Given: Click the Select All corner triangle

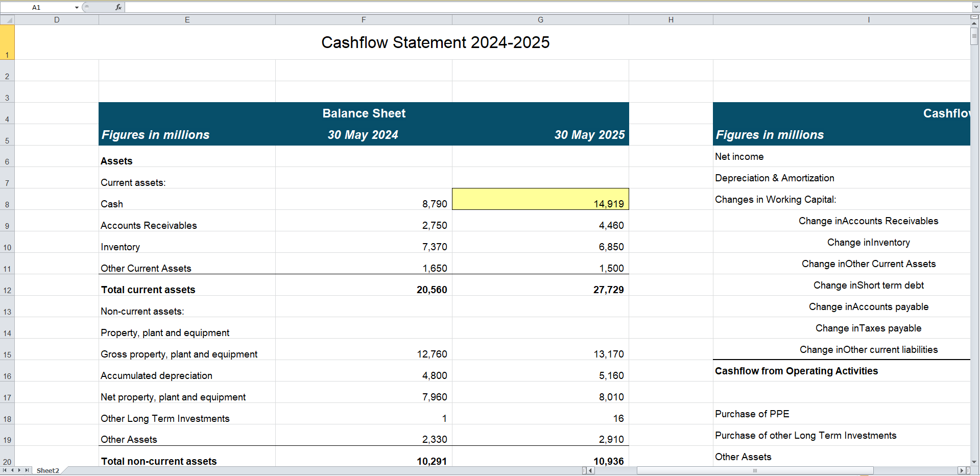Looking at the screenshot, I should point(7,20).
